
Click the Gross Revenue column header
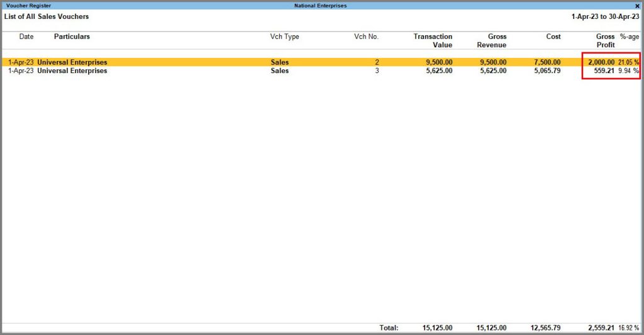click(x=492, y=41)
